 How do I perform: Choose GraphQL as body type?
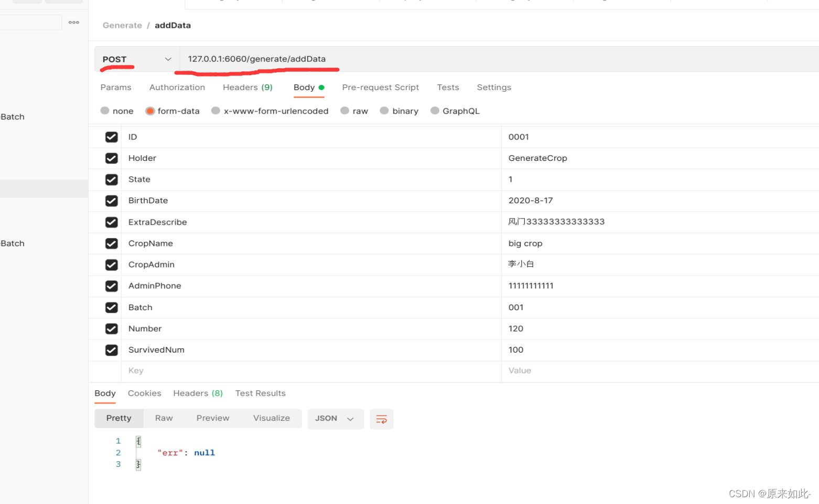435,111
